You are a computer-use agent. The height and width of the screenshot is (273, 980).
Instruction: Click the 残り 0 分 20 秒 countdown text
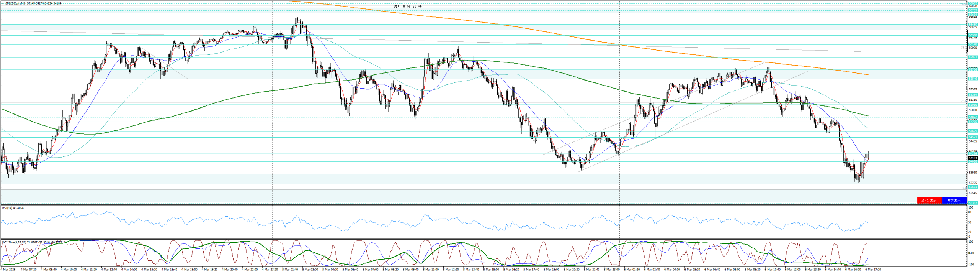tap(407, 7)
